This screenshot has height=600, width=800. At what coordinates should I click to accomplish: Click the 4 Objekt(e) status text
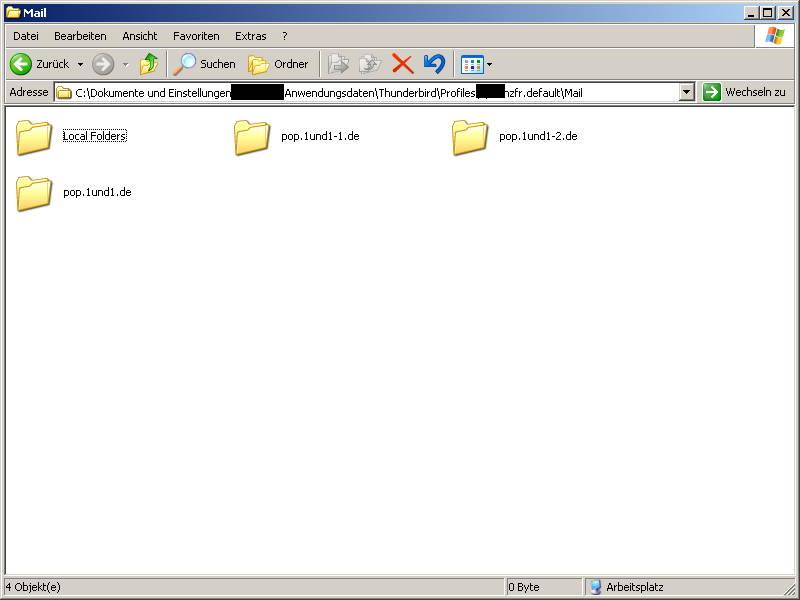(33, 587)
